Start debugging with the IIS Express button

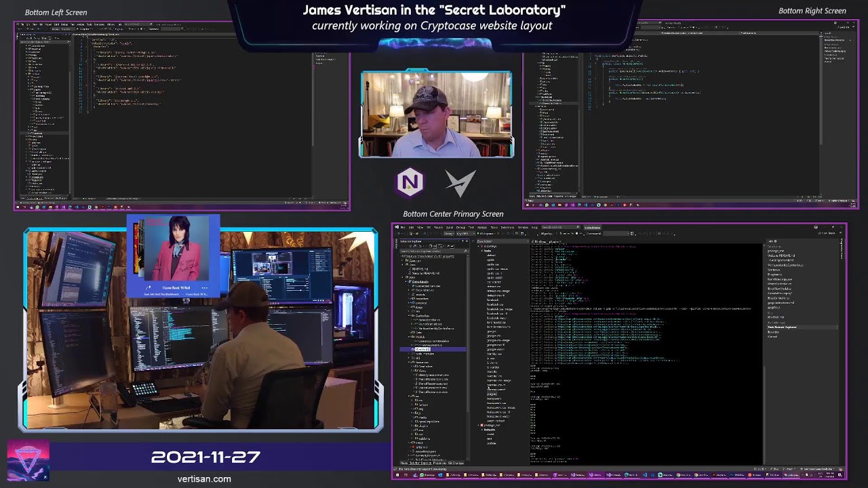point(486,234)
